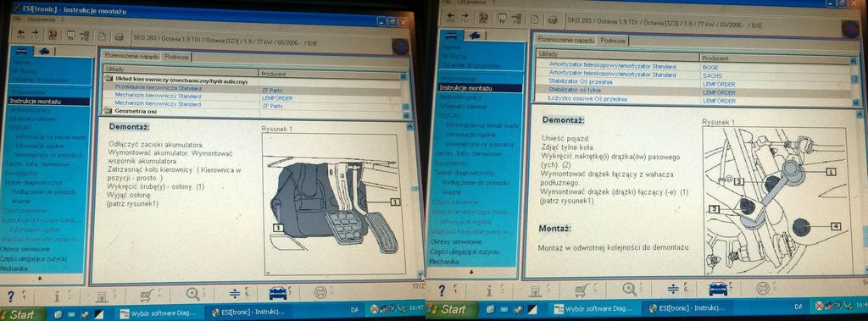This screenshot has width=868, height=321.
Task: Click the back arrow F11 icon in left window
Action: [21, 35]
